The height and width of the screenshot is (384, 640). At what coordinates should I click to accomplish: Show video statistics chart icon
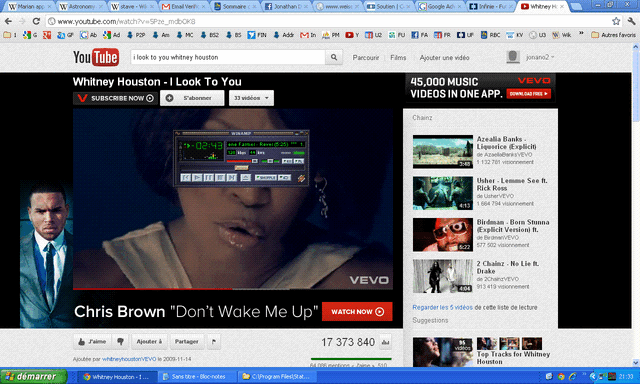pyautogui.click(x=385, y=342)
